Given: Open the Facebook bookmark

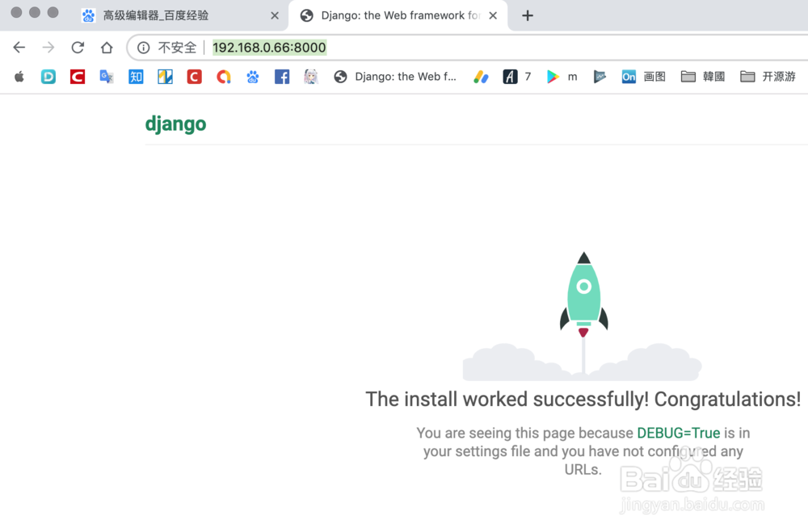Looking at the screenshot, I should click(x=280, y=76).
